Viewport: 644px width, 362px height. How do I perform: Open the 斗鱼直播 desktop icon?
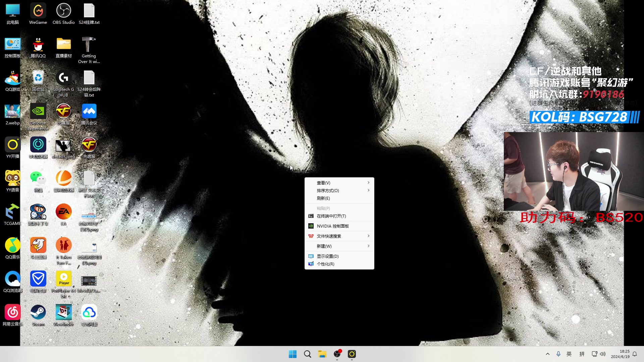click(x=38, y=249)
